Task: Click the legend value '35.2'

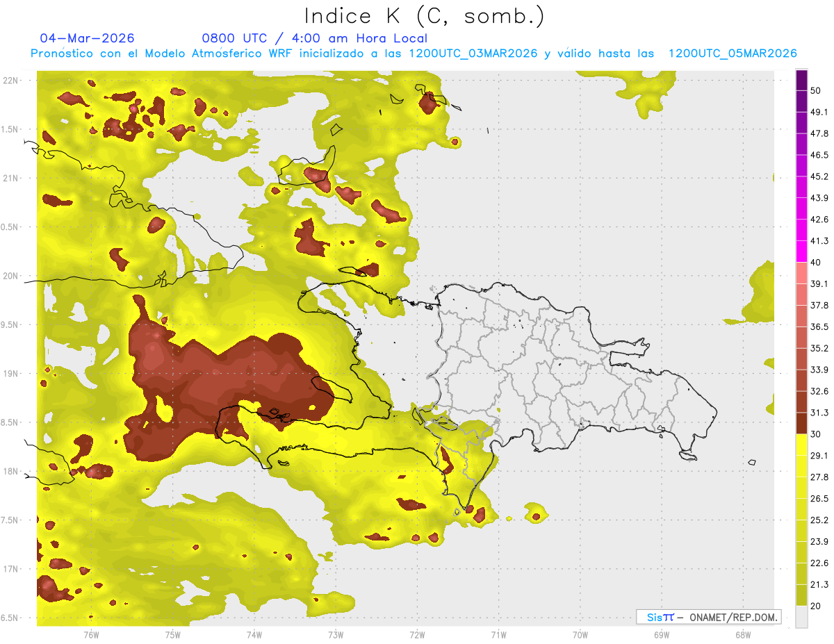Action: click(x=819, y=349)
